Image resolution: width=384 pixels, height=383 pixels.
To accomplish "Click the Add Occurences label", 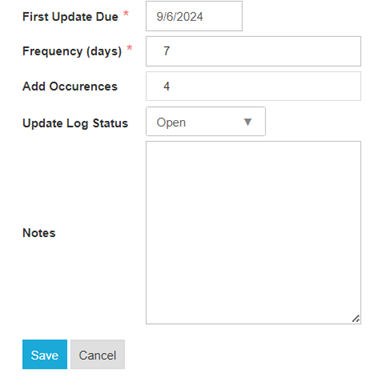I will tap(70, 86).
